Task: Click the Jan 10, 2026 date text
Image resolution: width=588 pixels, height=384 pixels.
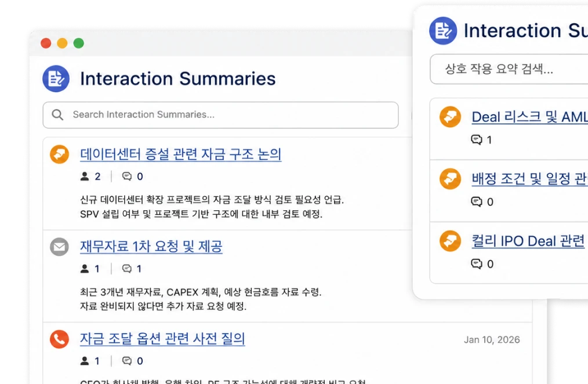Action: pyautogui.click(x=492, y=340)
